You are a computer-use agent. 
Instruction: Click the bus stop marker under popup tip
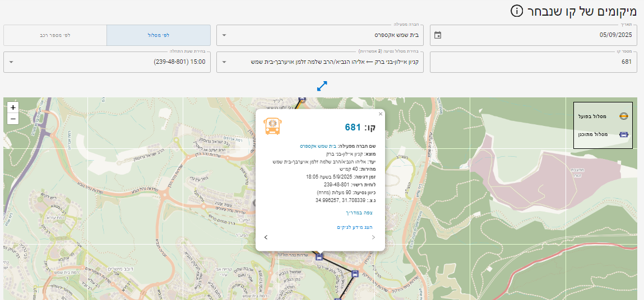tap(319, 257)
